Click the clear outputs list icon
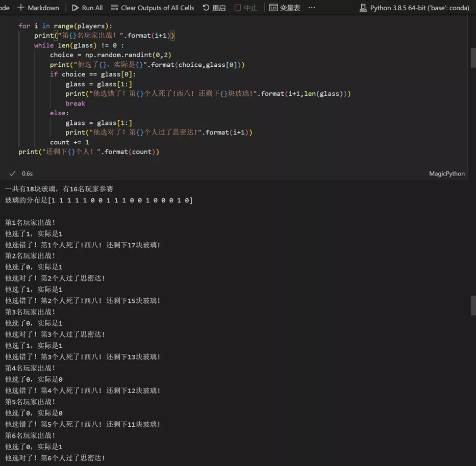Screen dimensions: 476x466 [114, 8]
